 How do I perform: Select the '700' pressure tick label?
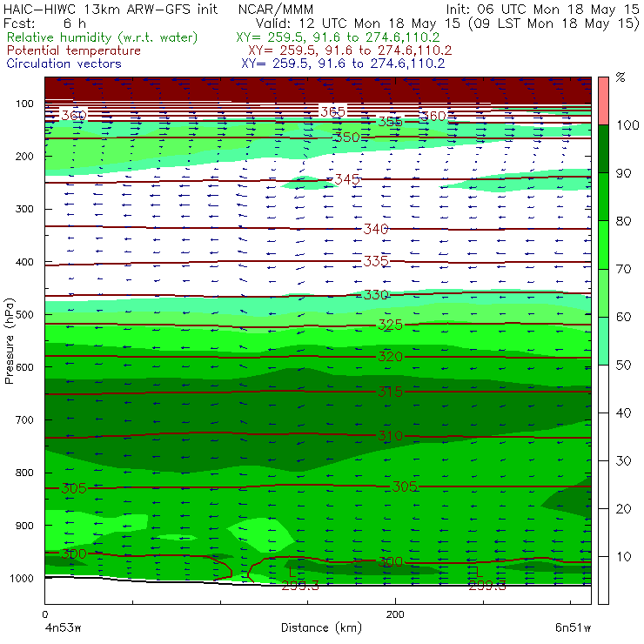(x=24, y=419)
